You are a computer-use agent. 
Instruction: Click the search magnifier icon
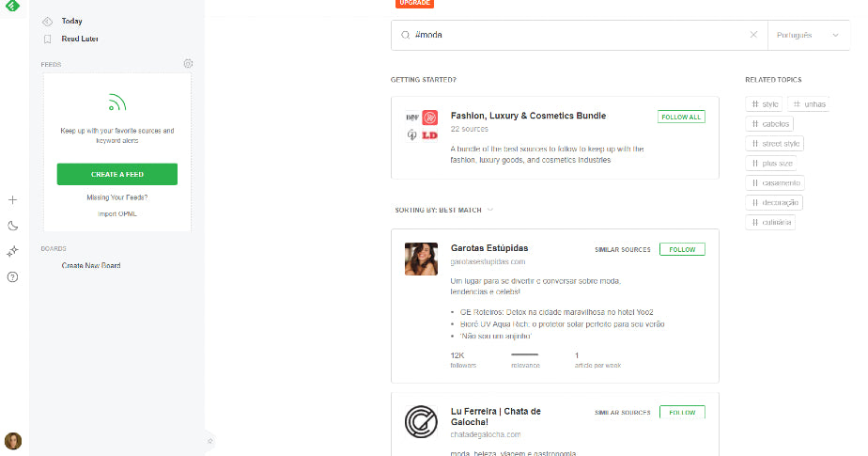click(x=405, y=35)
